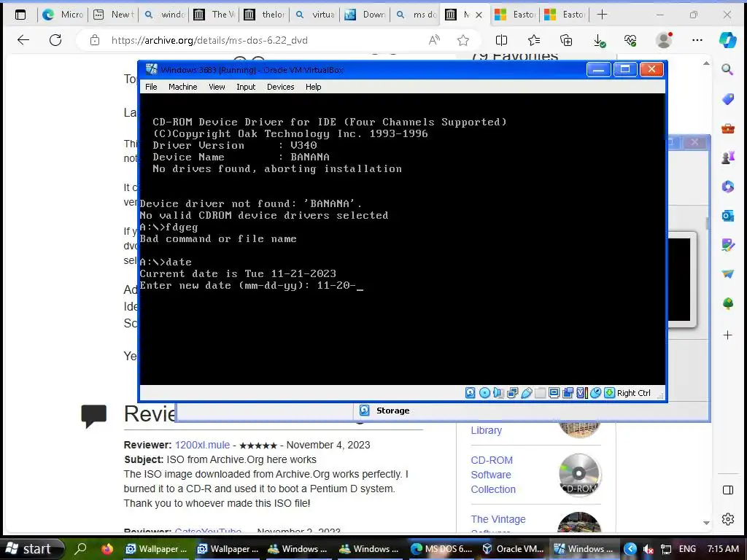Switch to the 'New t' tab
The width and height of the screenshot is (747, 560).
point(113,15)
